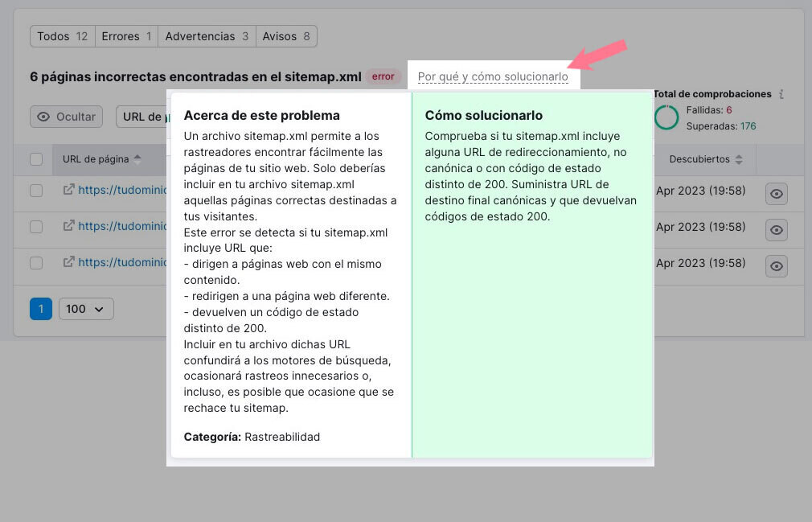The height and width of the screenshot is (522, 812).
Task: Open second tudominio URL with external link icon
Action: (68, 226)
